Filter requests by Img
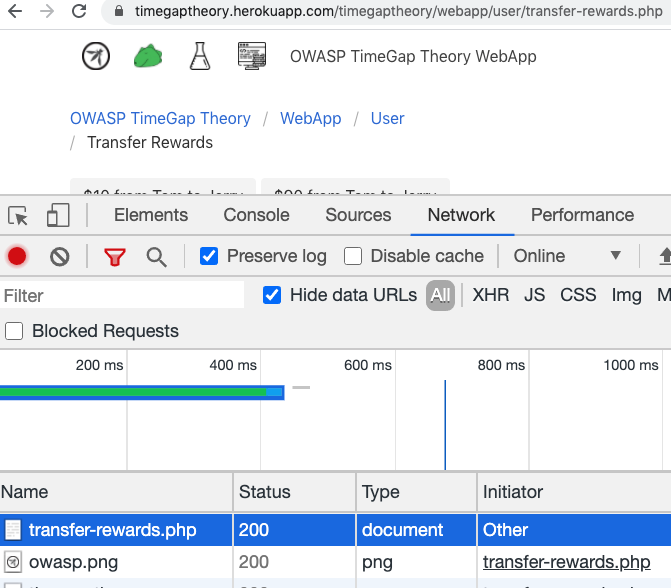Screen dimensions: 671x588 (x=626, y=295)
